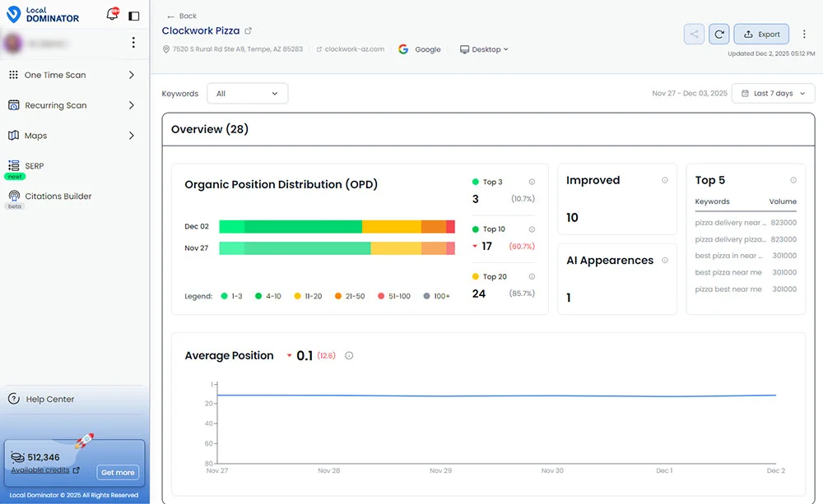This screenshot has height=504, width=823.
Task: Click the Clockwork Pizza title
Action: click(x=201, y=31)
